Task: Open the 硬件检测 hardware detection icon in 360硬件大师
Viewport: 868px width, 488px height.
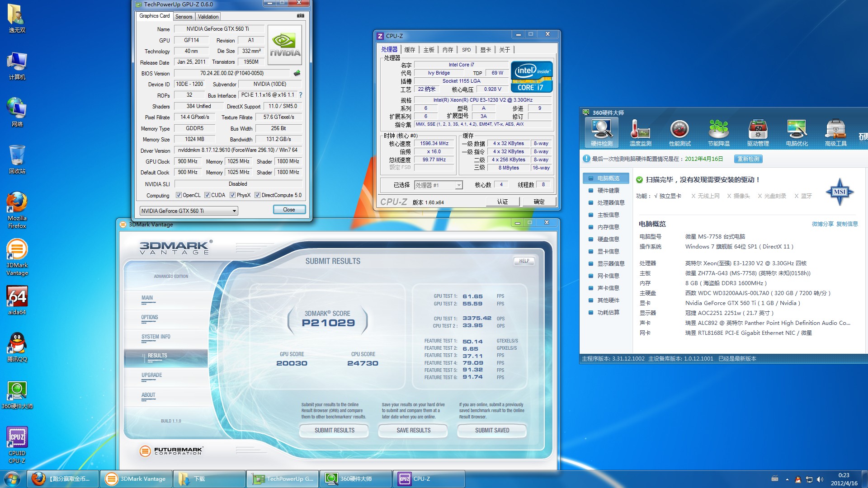Action: (x=601, y=133)
